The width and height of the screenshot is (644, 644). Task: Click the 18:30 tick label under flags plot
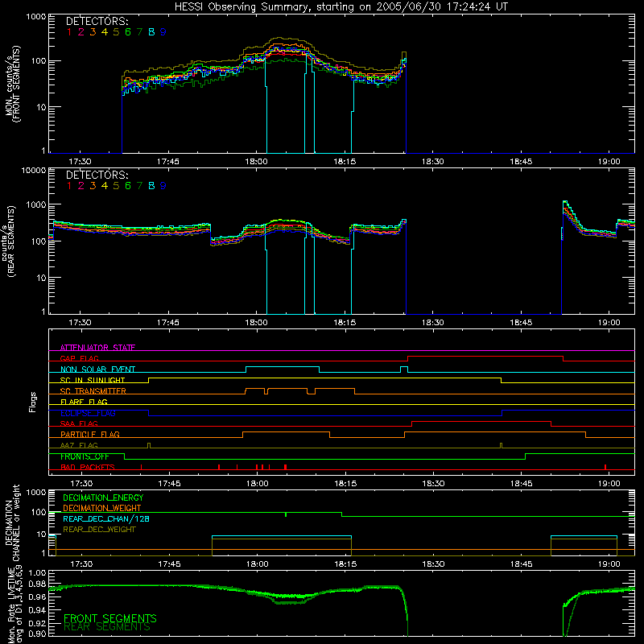click(433, 484)
